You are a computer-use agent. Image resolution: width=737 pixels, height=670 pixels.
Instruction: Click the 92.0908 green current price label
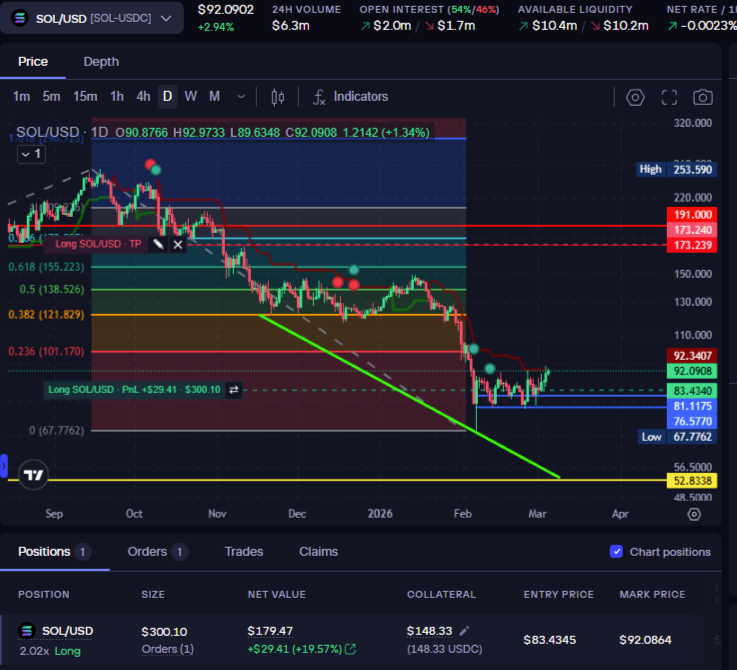(x=692, y=371)
